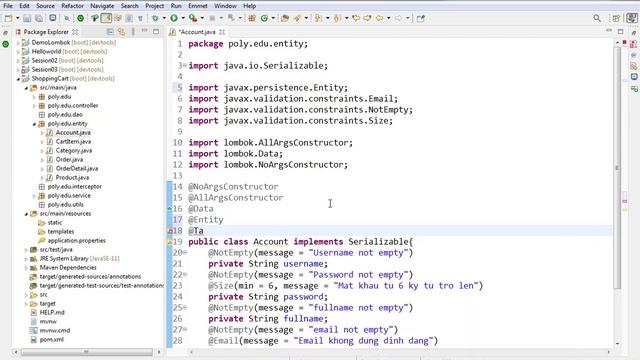Click the Back navigation yellow arrow
Screen dimensions: 640x360
380,18
